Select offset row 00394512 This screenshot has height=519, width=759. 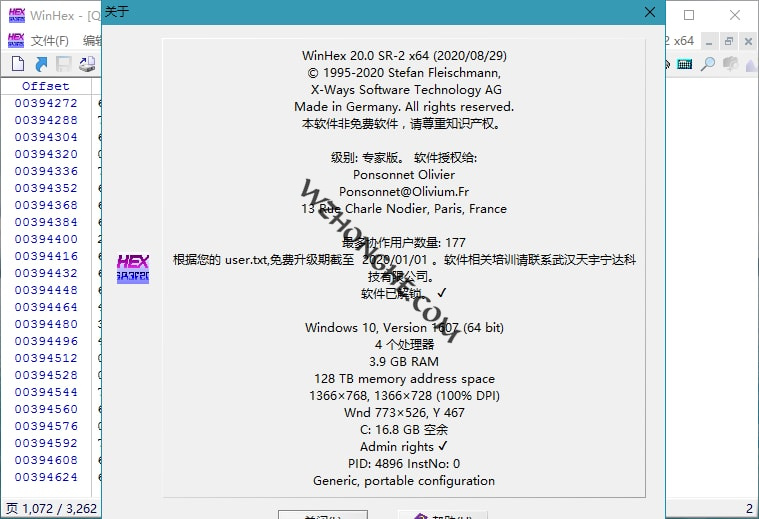click(46, 358)
